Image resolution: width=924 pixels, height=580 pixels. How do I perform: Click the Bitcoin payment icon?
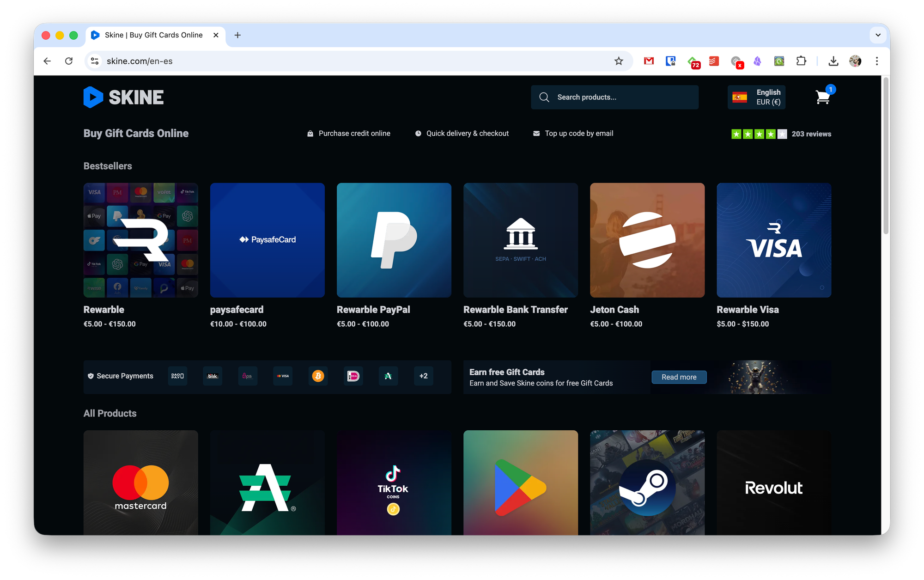click(318, 376)
